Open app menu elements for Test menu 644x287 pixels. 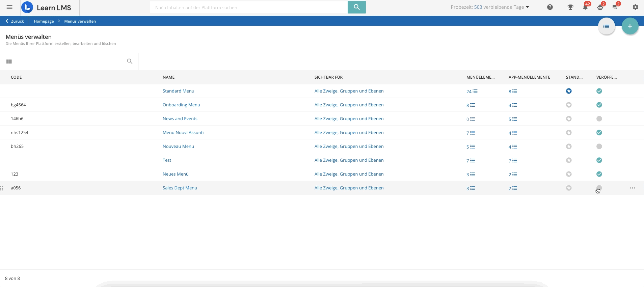click(513, 161)
